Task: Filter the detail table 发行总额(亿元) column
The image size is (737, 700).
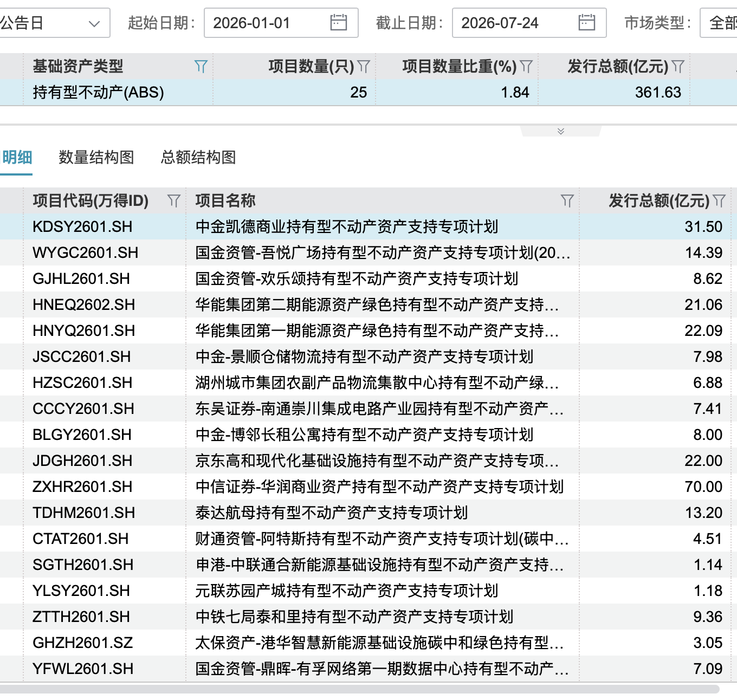Action: pyautogui.click(x=720, y=201)
